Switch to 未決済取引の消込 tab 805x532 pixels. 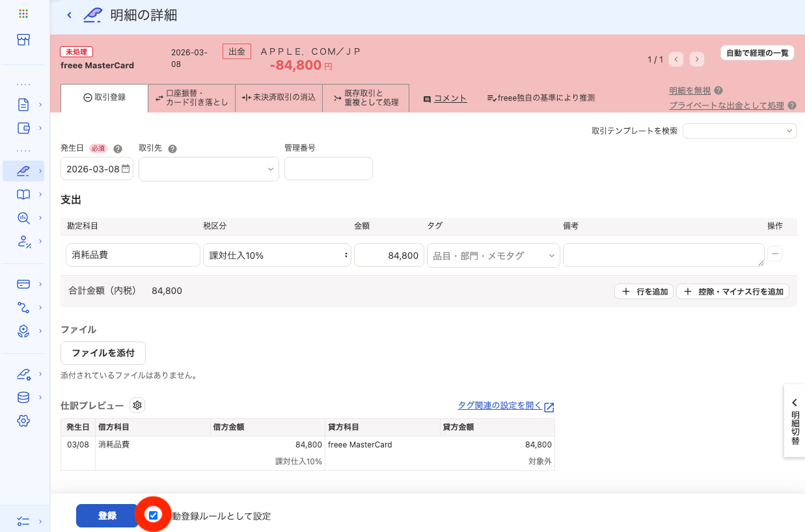279,98
